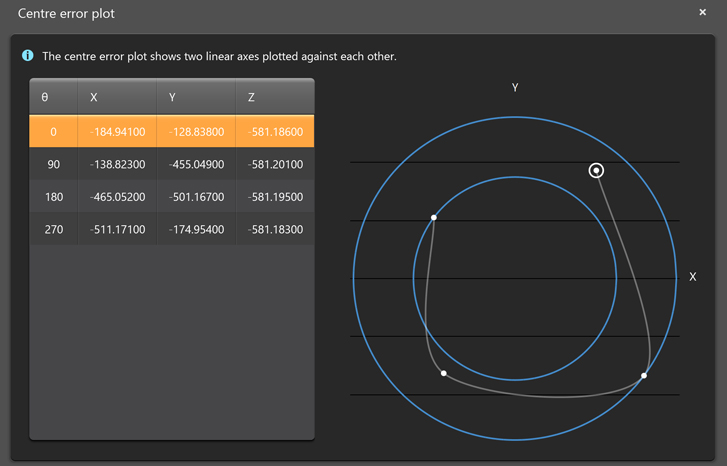Click the Z column header

pos(274,98)
